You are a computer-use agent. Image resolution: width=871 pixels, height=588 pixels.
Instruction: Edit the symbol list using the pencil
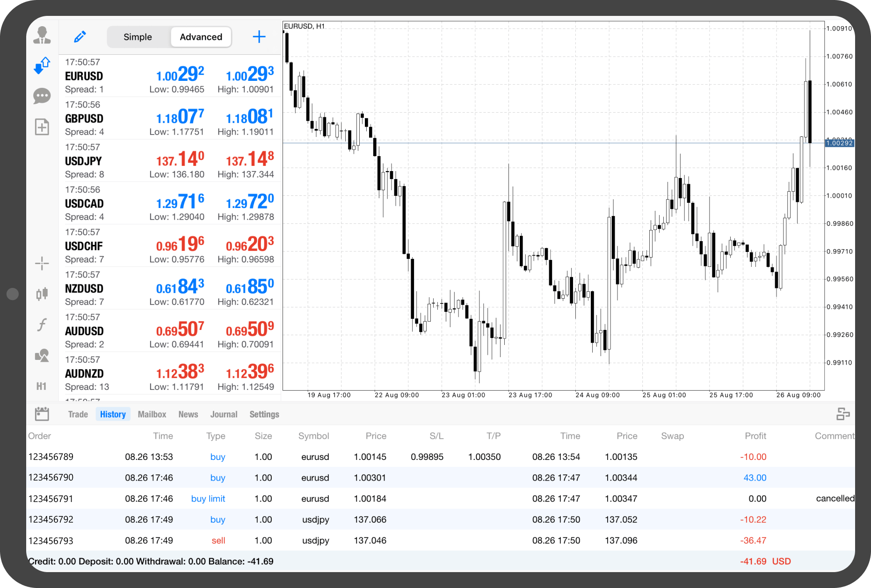(x=80, y=36)
